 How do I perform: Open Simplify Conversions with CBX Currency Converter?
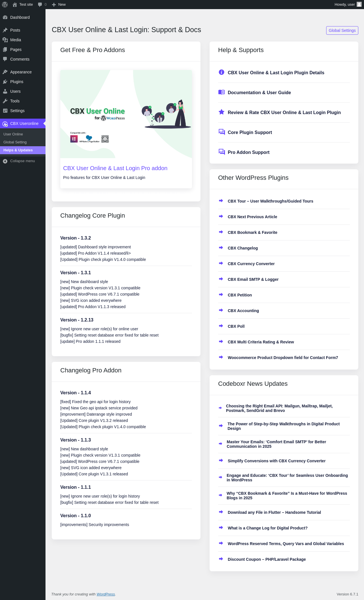tap(277, 461)
